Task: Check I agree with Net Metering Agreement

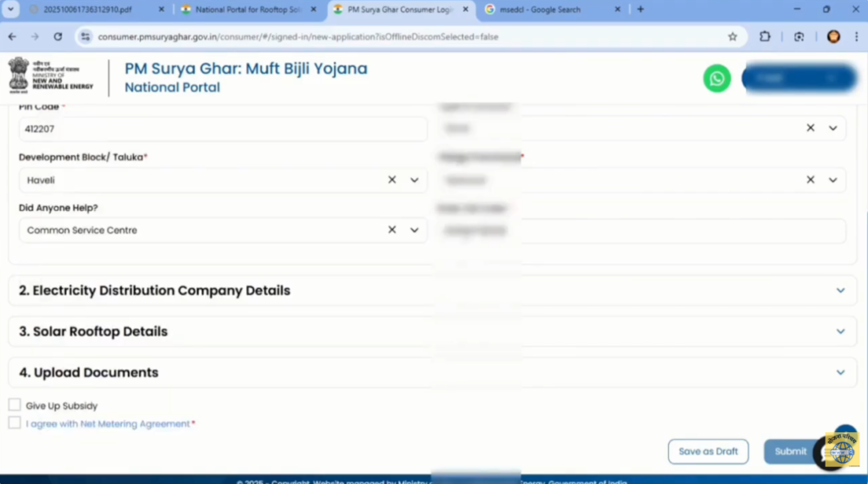Action: click(x=14, y=423)
